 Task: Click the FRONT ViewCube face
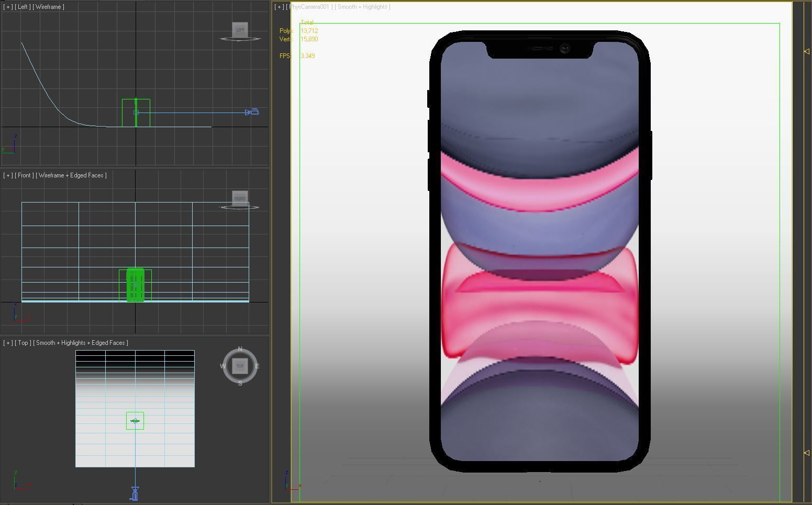pyautogui.click(x=240, y=198)
